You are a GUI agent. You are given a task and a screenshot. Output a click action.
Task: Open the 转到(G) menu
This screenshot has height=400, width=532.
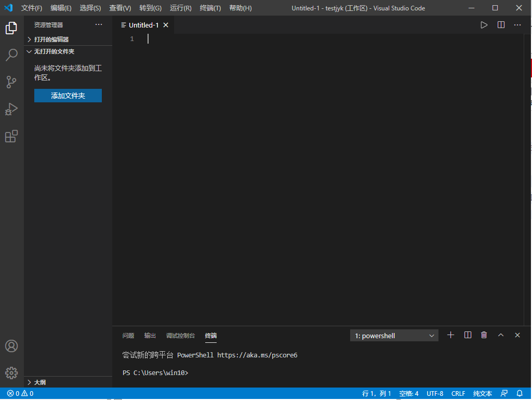[x=150, y=8]
